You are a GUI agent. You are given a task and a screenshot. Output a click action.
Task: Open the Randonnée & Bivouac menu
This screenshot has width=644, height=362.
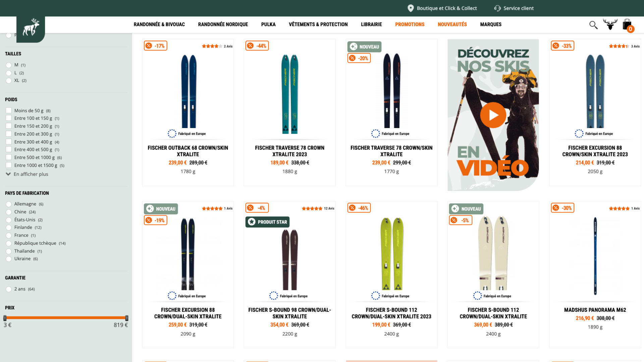(x=159, y=24)
